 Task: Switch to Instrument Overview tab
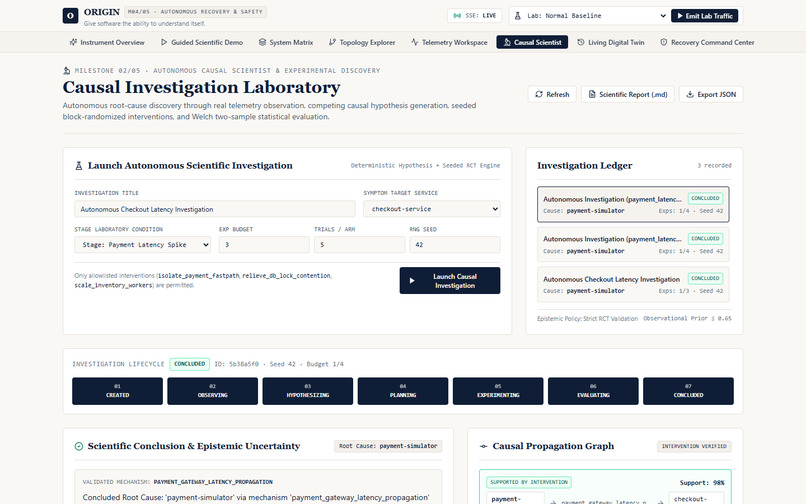[107, 42]
